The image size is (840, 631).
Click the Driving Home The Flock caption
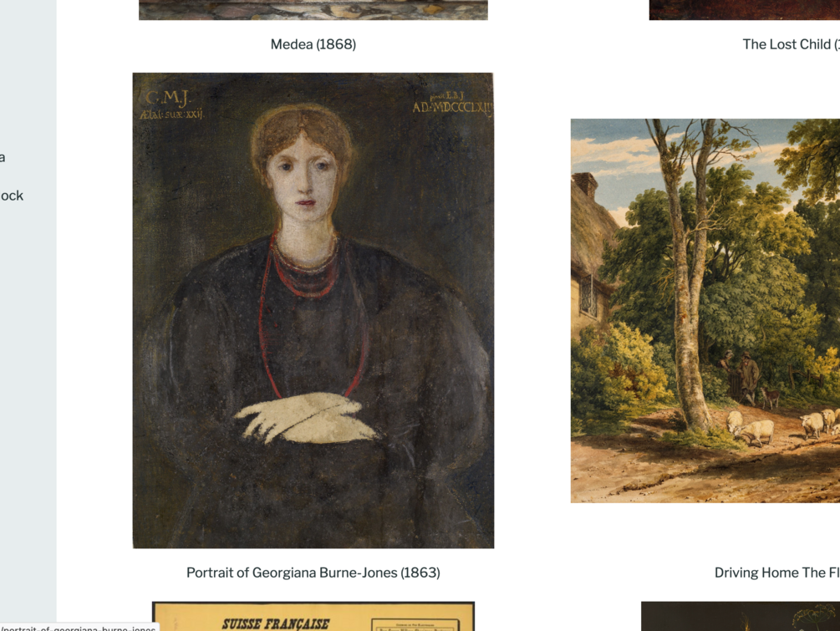(776, 572)
